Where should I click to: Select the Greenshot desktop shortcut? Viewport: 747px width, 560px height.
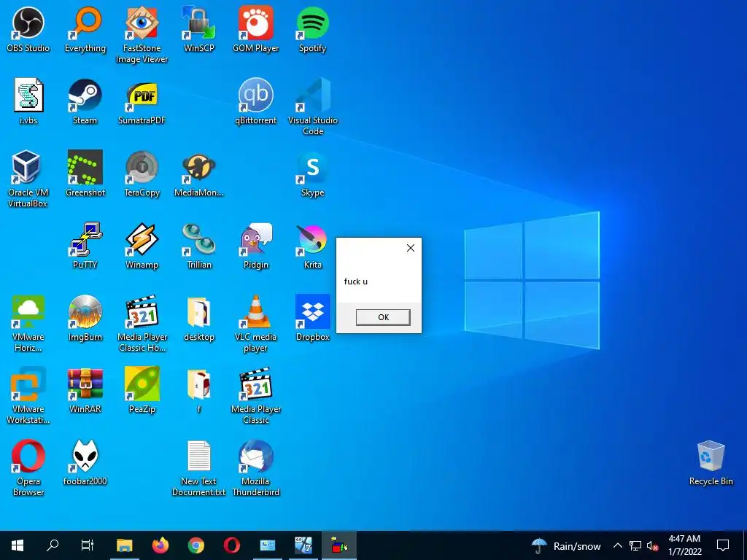tap(85, 174)
